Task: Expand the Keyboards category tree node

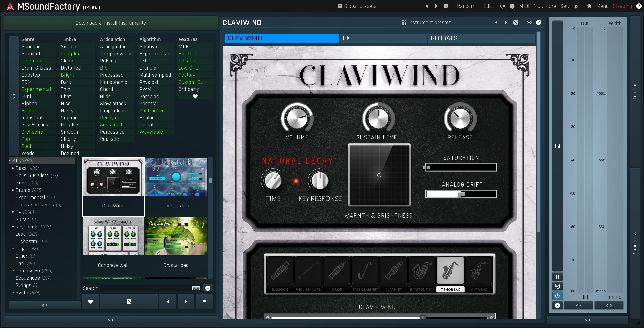Action: [x=13, y=227]
